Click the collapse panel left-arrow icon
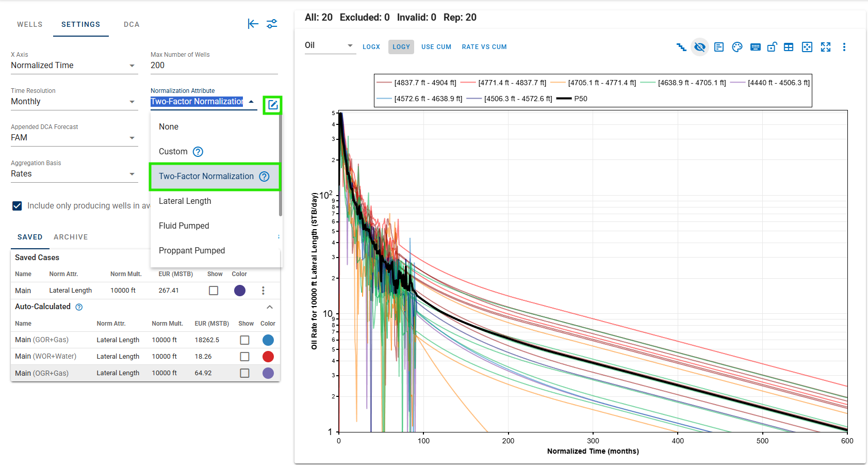This screenshot has height=465, width=868. click(253, 24)
